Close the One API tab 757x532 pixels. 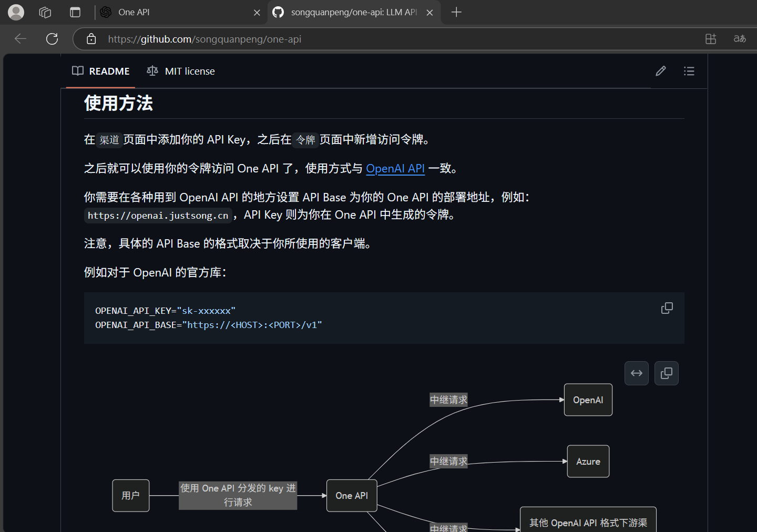point(257,13)
